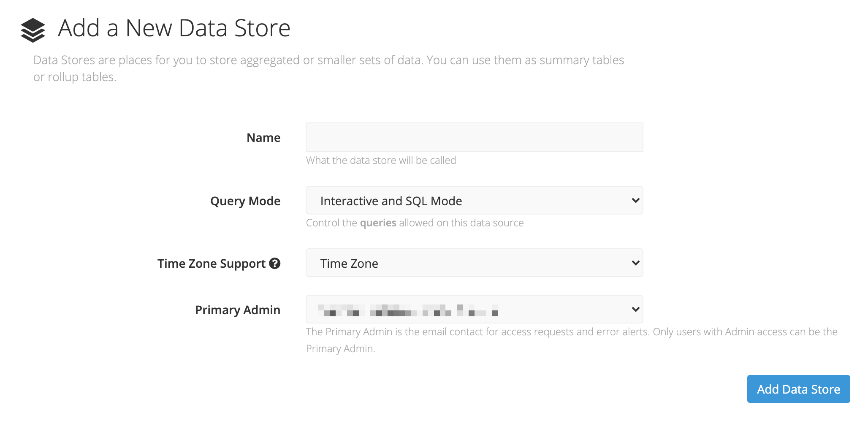The height and width of the screenshot is (424, 868).
Task: Click the Add Data Store button
Action: [798, 389]
